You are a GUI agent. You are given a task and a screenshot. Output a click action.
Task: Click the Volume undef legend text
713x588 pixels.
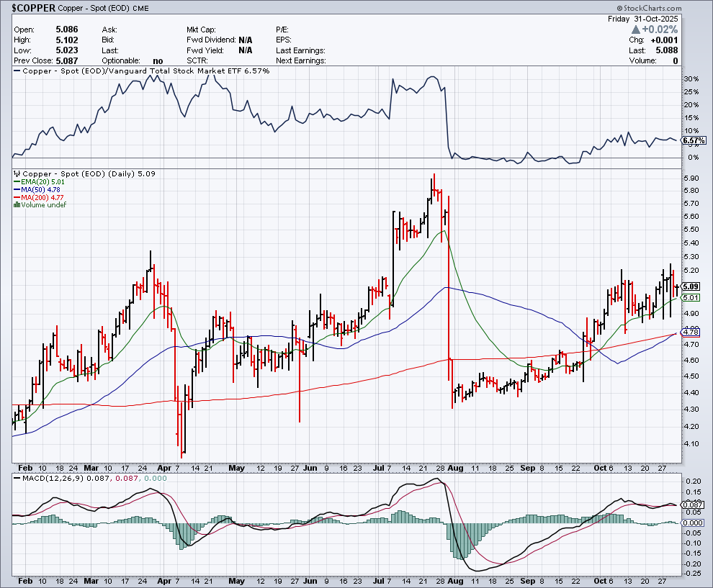click(45, 205)
